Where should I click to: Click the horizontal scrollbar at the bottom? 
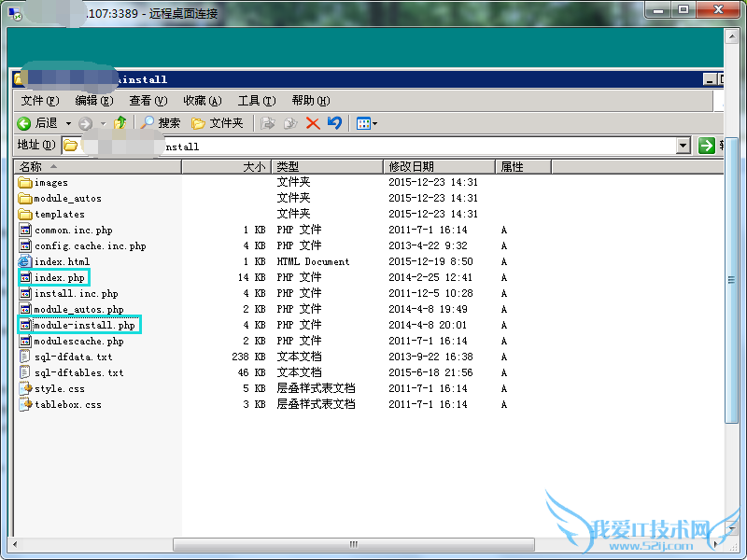pyautogui.click(x=353, y=542)
